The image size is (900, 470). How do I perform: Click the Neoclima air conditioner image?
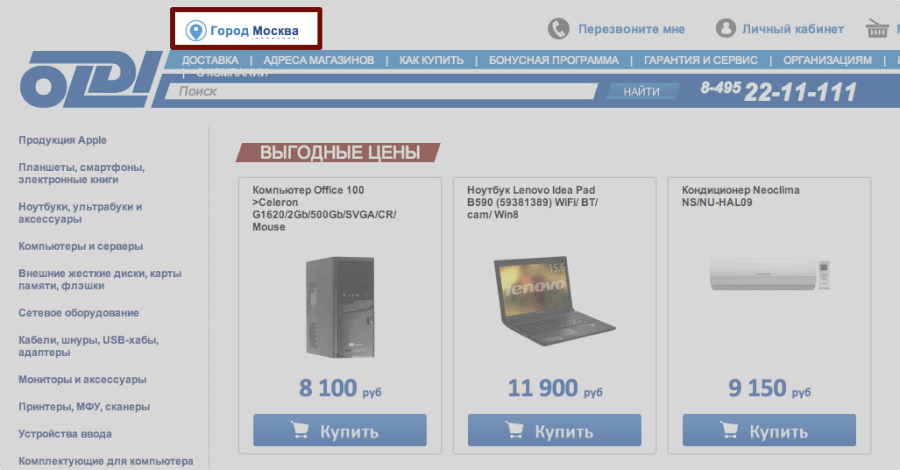pyautogui.click(x=770, y=274)
